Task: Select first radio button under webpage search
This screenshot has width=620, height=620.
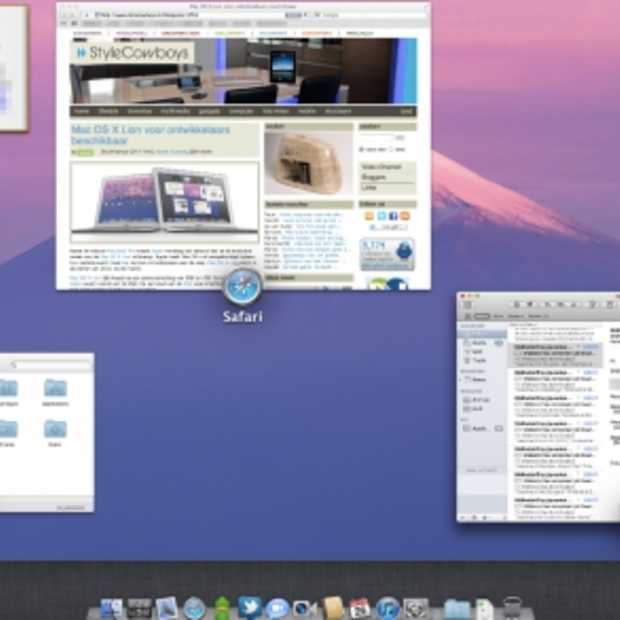Action: 361,149
